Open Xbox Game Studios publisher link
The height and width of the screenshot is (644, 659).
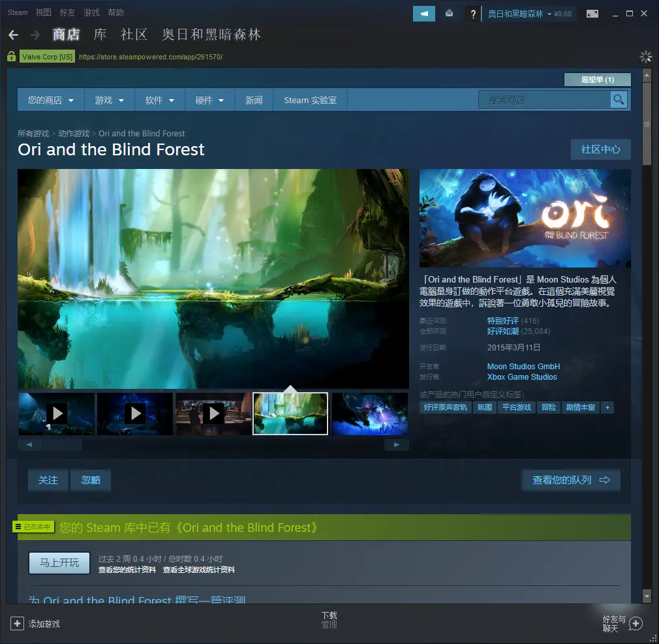(522, 377)
